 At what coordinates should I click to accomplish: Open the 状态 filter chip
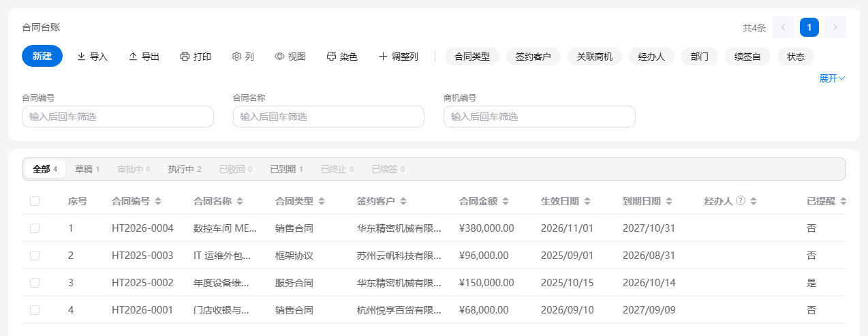796,57
